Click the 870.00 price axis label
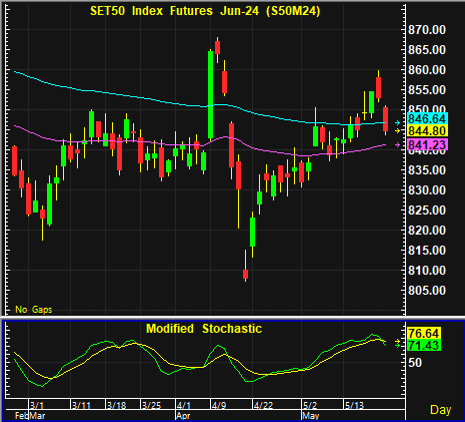The image size is (465, 422). pos(427,30)
